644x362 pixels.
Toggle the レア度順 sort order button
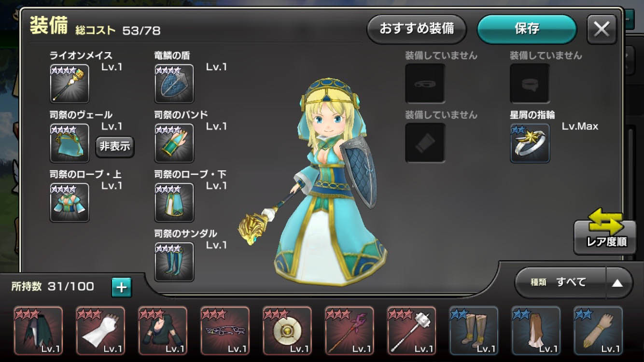(x=605, y=231)
